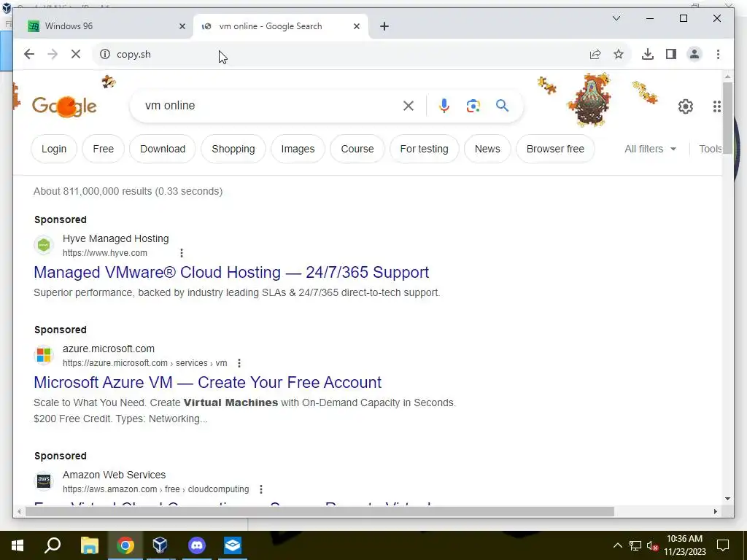747x560 pixels.
Task: Open taskbar search
Action: click(x=53, y=545)
